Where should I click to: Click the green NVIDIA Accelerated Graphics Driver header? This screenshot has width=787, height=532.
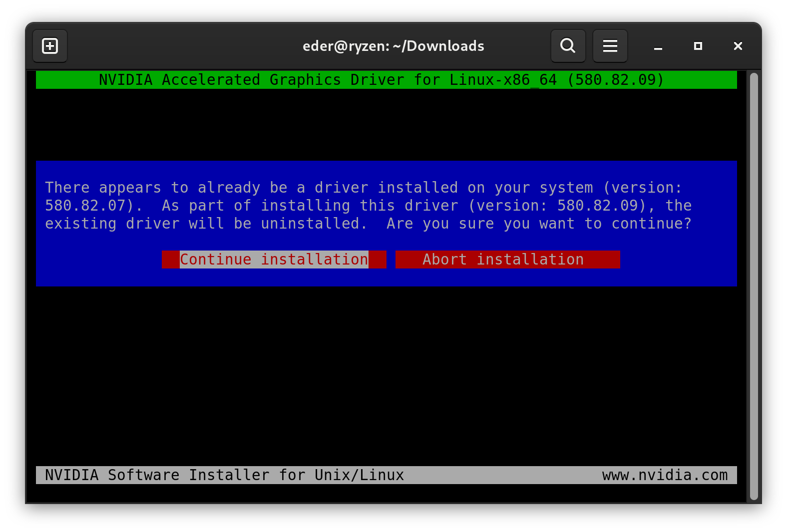(x=382, y=80)
